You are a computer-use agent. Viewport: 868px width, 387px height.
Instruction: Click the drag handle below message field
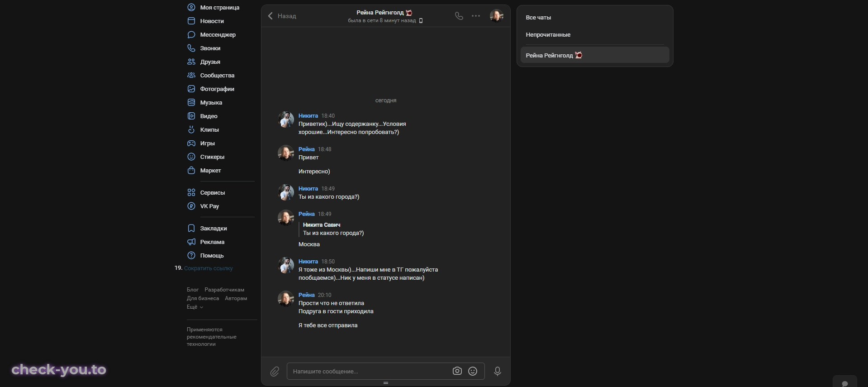(386, 383)
